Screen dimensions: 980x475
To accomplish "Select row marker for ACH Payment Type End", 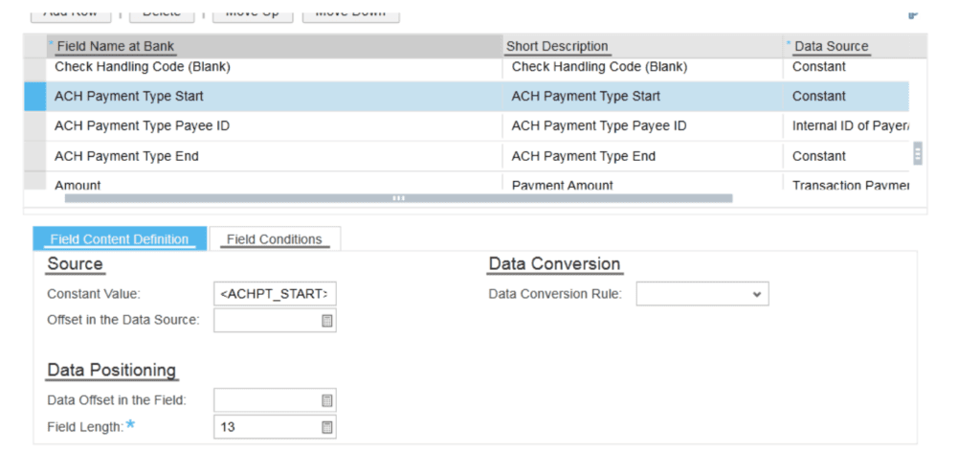I will click(x=35, y=156).
